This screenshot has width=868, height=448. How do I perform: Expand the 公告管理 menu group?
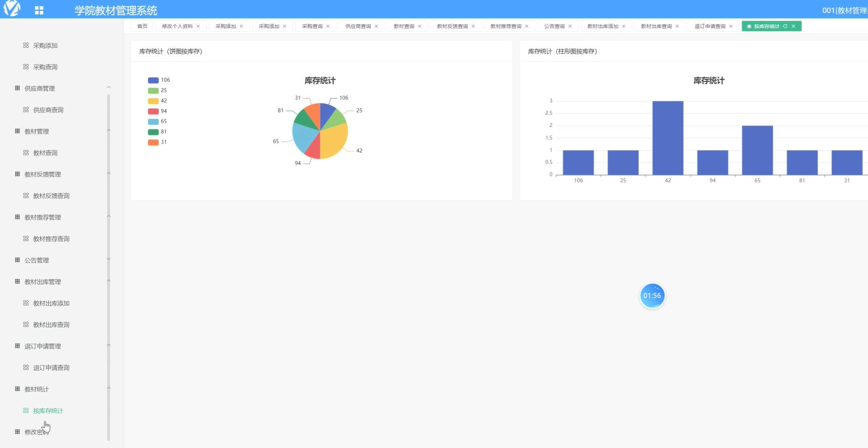pyautogui.click(x=108, y=260)
